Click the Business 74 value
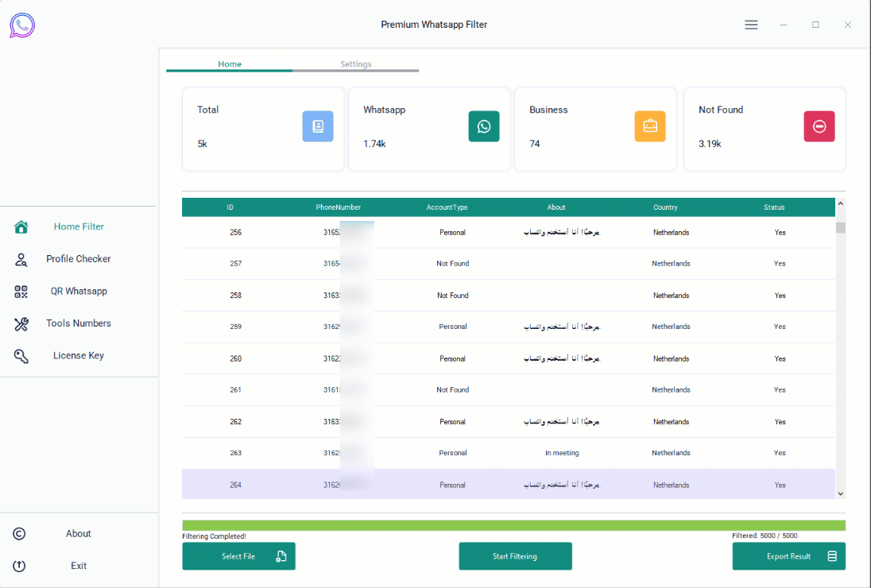The height and width of the screenshot is (588, 871). coord(534,144)
